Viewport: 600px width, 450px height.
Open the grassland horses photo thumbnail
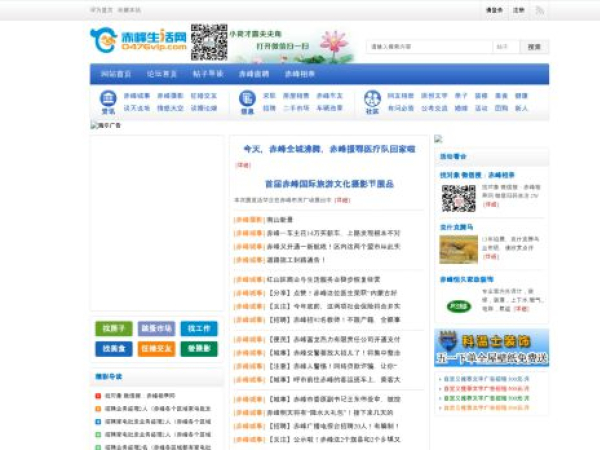[x=458, y=250]
